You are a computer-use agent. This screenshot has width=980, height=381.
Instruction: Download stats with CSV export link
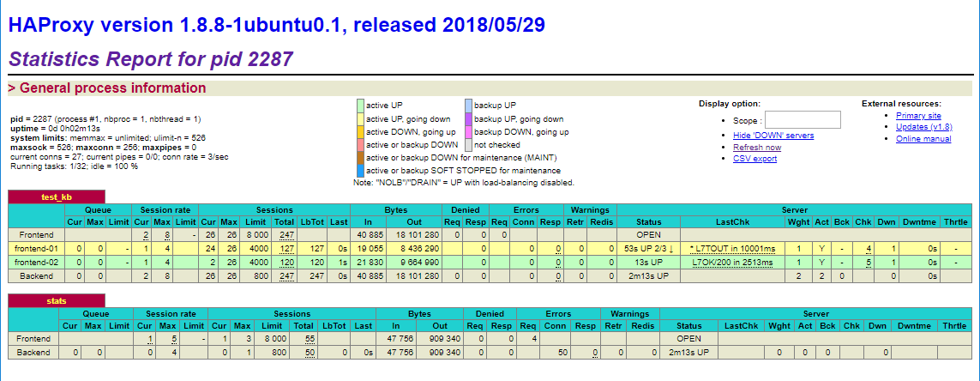755,158
